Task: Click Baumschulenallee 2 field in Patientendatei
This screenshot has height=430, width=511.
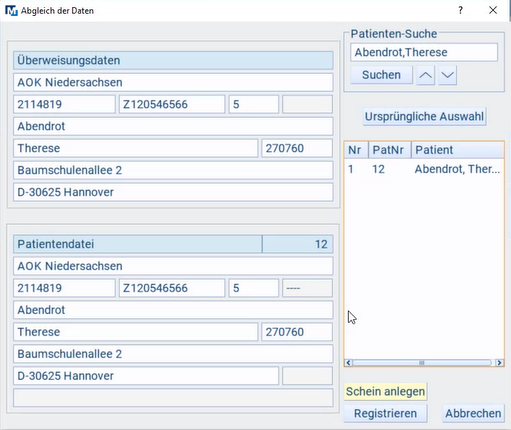Action: [173, 354]
